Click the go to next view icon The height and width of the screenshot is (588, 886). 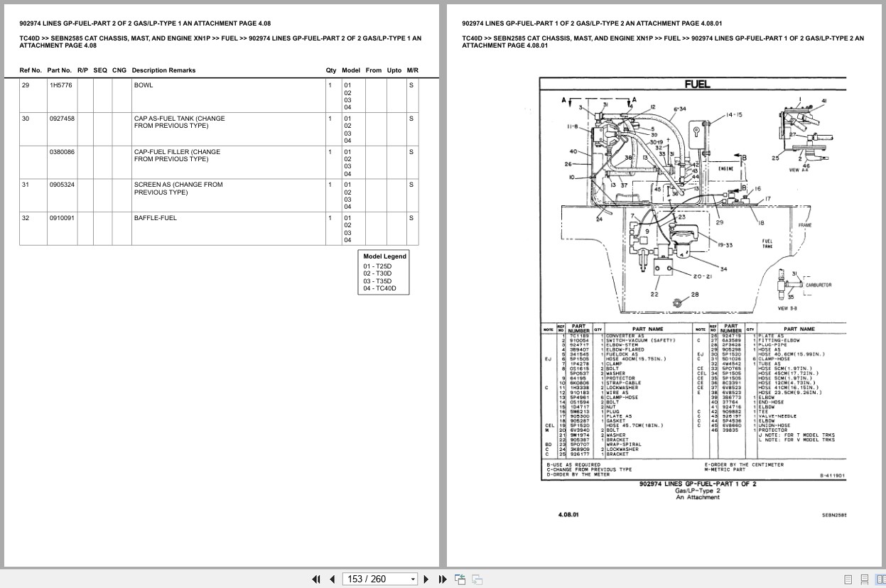pos(477,579)
